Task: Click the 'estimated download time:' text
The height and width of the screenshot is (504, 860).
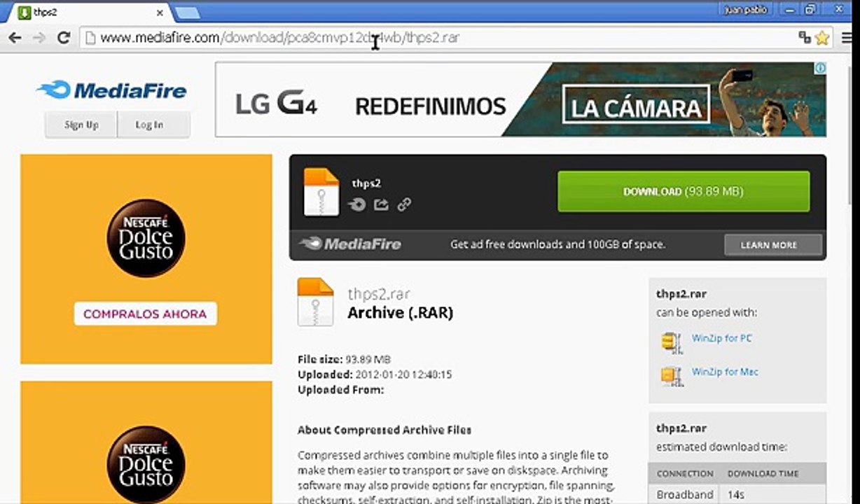Action: (721, 447)
